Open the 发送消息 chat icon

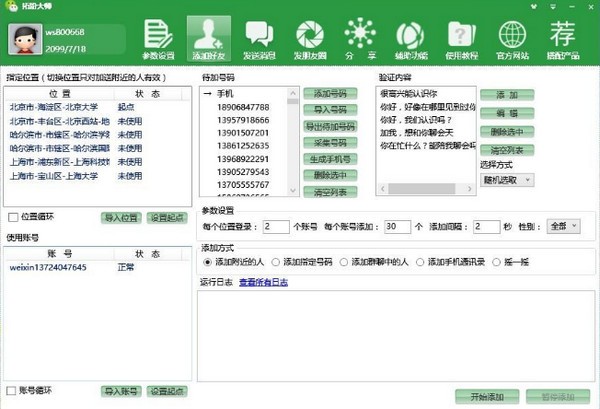(259, 39)
